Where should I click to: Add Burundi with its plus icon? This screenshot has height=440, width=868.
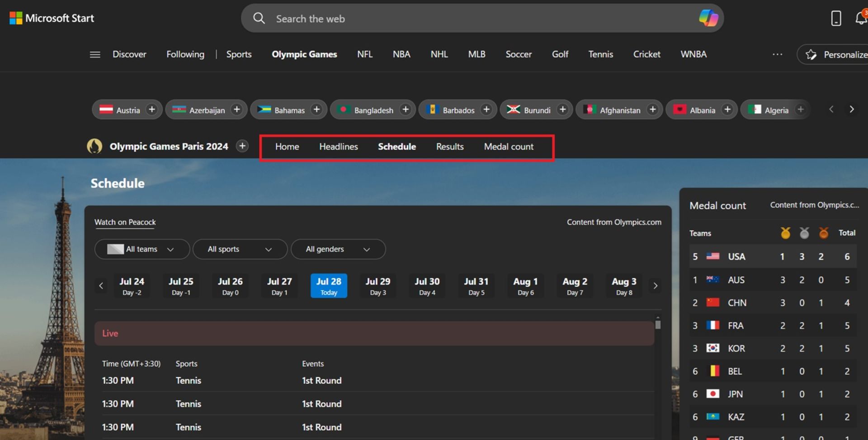coord(562,109)
